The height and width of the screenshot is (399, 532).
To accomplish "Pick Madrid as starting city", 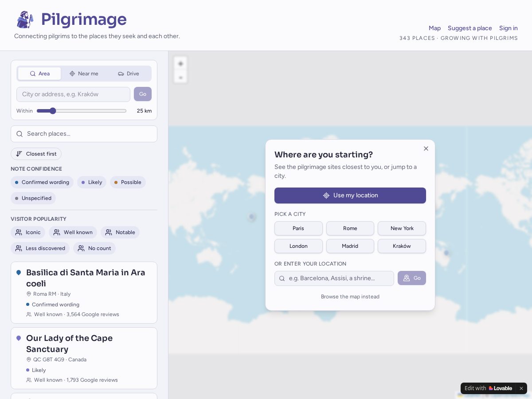I will point(350,246).
